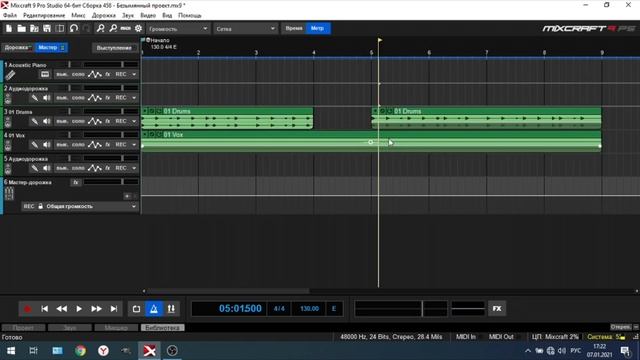Click automation icon on Acoustic Piano track

pyautogui.click(x=95, y=74)
